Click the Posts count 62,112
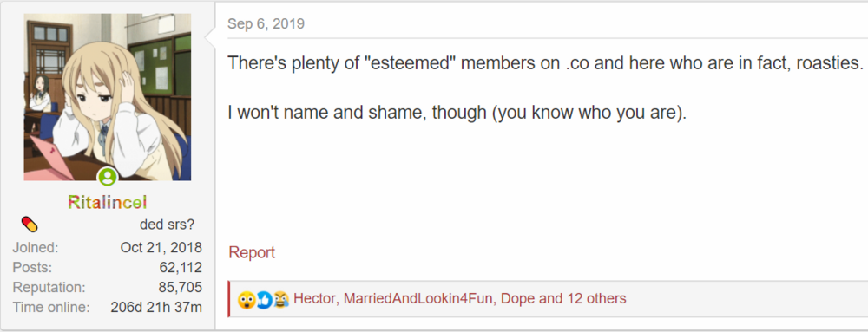This screenshot has height=332, width=868. pyautogui.click(x=181, y=268)
